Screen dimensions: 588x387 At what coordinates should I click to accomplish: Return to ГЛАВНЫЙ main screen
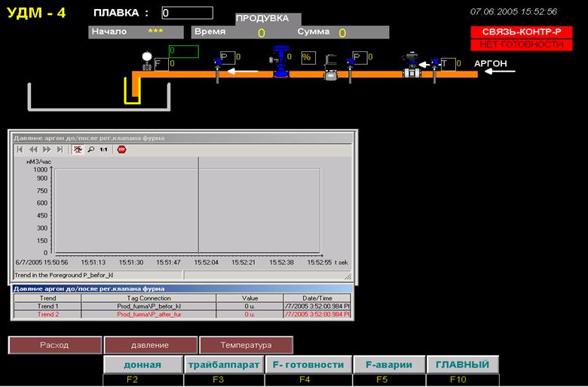coord(463,364)
